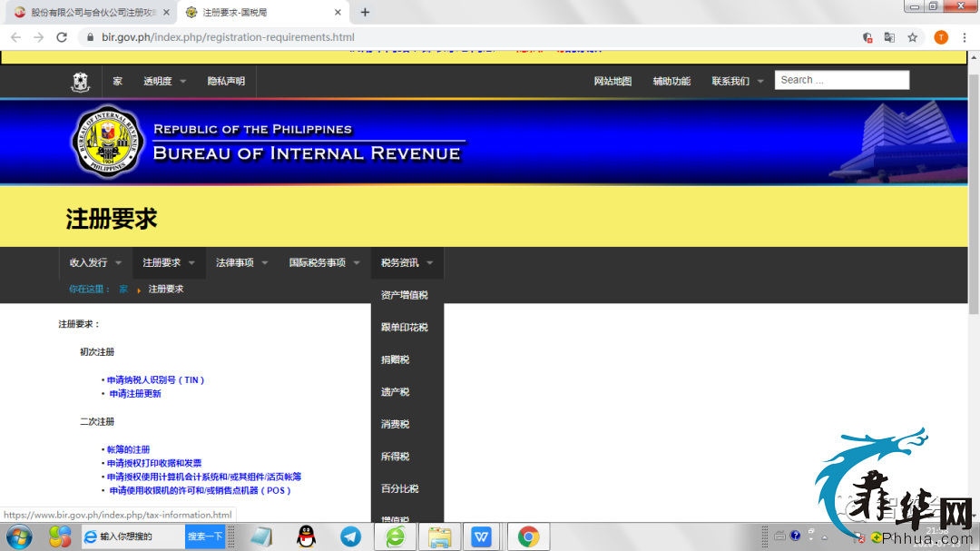Open Chrome's three-dot menu
This screenshot has height=551, width=980.
pyautogui.click(x=965, y=37)
